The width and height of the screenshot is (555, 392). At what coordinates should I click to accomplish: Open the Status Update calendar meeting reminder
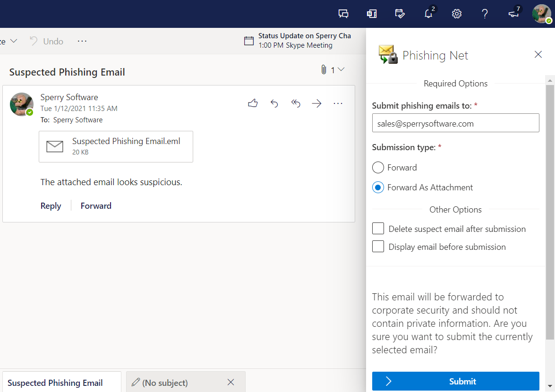coord(298,40)
